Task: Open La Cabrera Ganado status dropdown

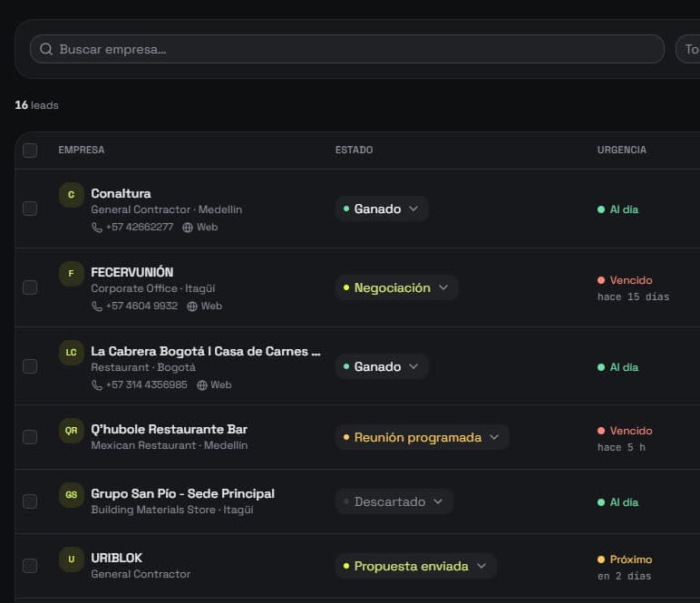Action: click(382, 366)
